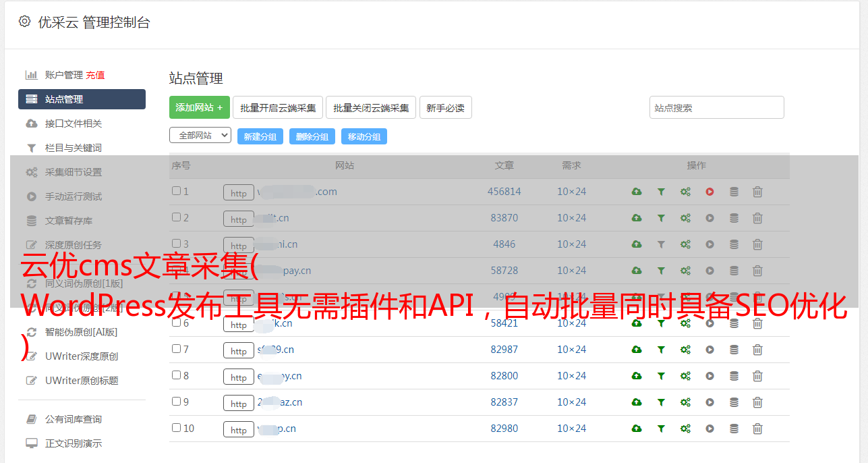Click the 新建分组 button

tap(260, 136)
